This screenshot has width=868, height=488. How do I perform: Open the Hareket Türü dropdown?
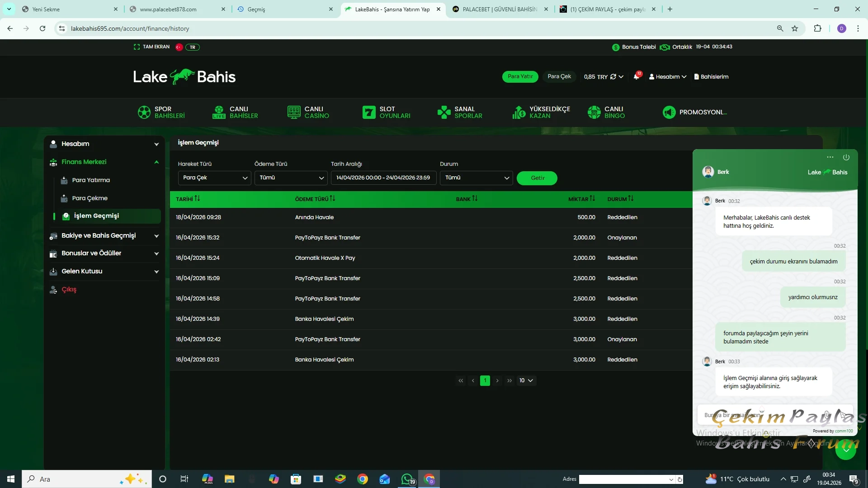tap(214, 178)
